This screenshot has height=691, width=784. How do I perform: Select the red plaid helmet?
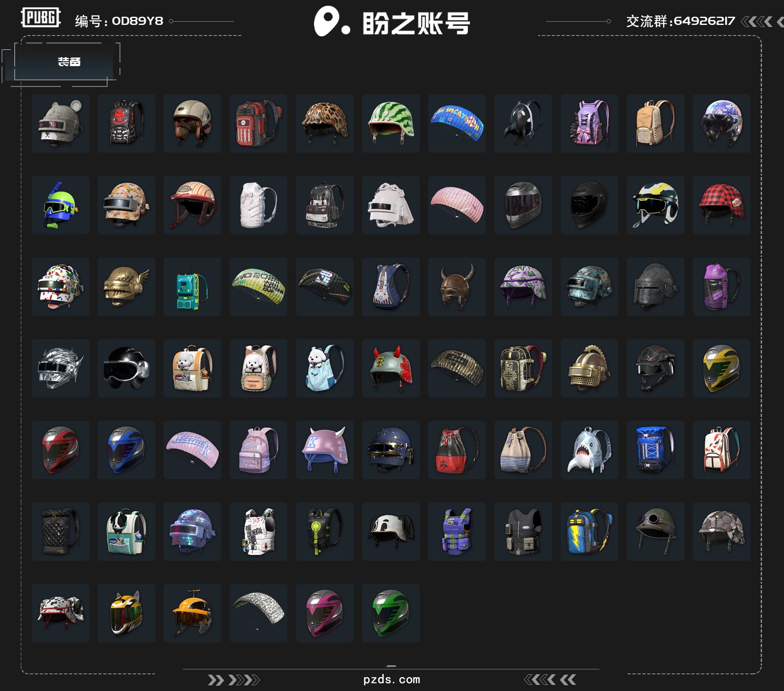click(x=722, y=205)
